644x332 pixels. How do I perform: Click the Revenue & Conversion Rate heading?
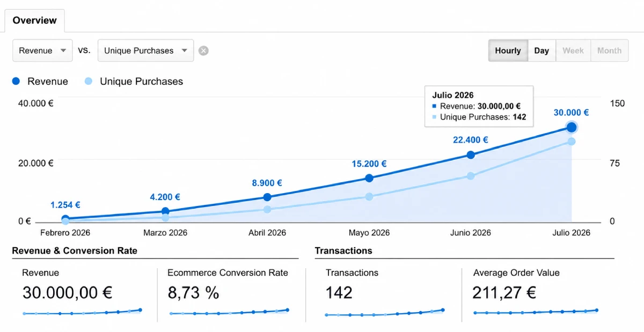(x=75, y=251)
